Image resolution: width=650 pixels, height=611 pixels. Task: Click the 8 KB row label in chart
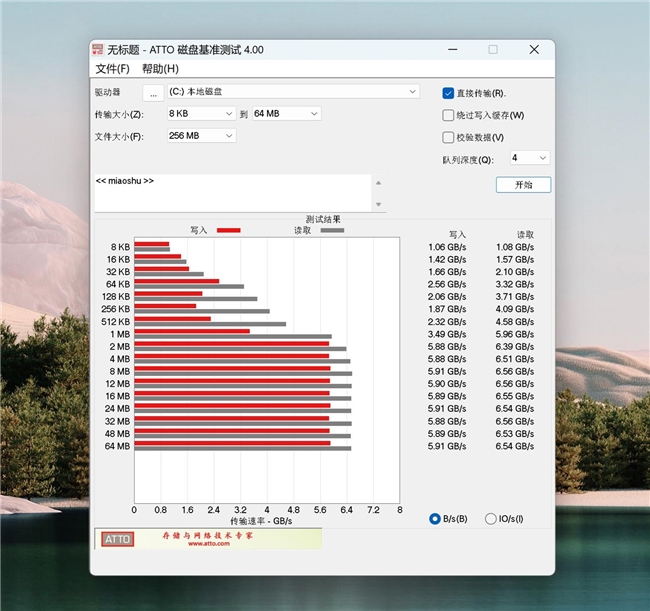pyautogui.click(x=120, y=247)
